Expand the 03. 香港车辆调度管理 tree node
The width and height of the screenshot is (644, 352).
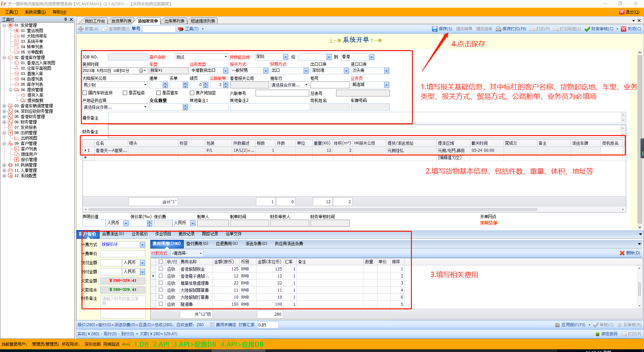pos(4,106)
